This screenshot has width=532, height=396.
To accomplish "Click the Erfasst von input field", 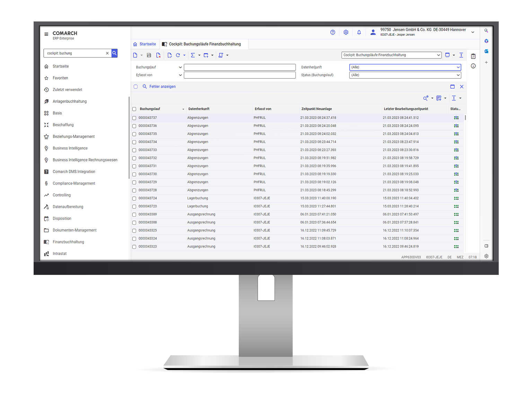I will tap(240, 75).
